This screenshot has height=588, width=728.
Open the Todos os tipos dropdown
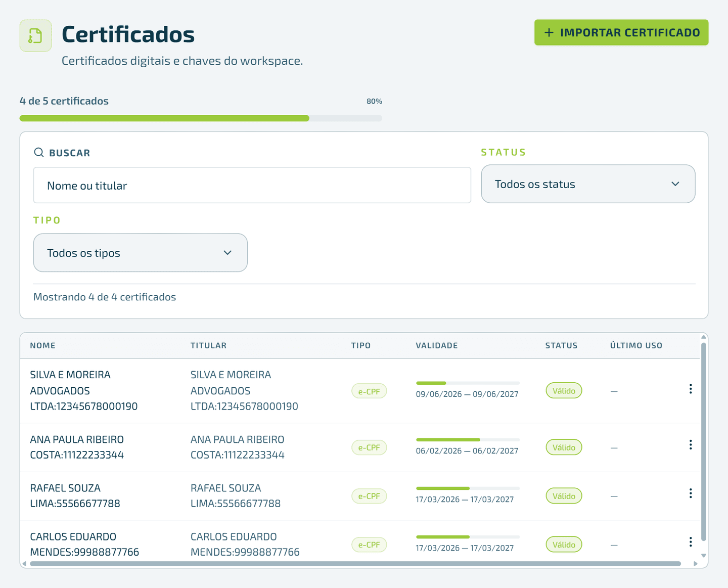[141, 253]
